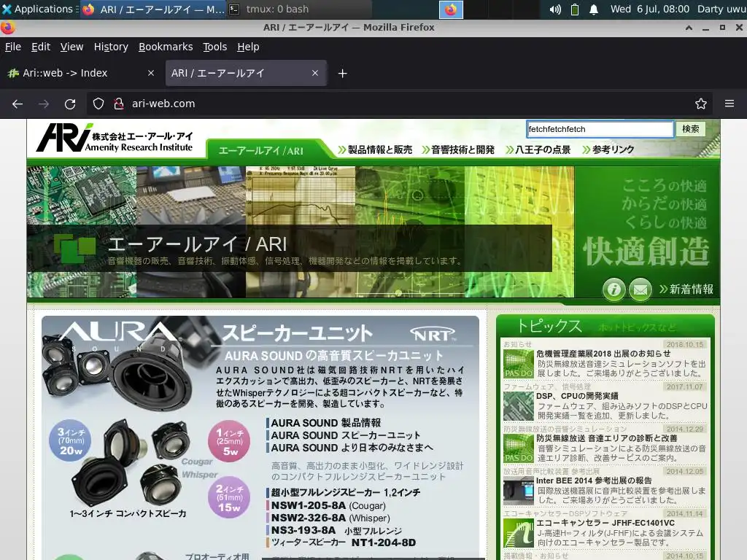Open the History menu
Image resolution: width=747 pixels, height=560 pixels.
(111, 47)
